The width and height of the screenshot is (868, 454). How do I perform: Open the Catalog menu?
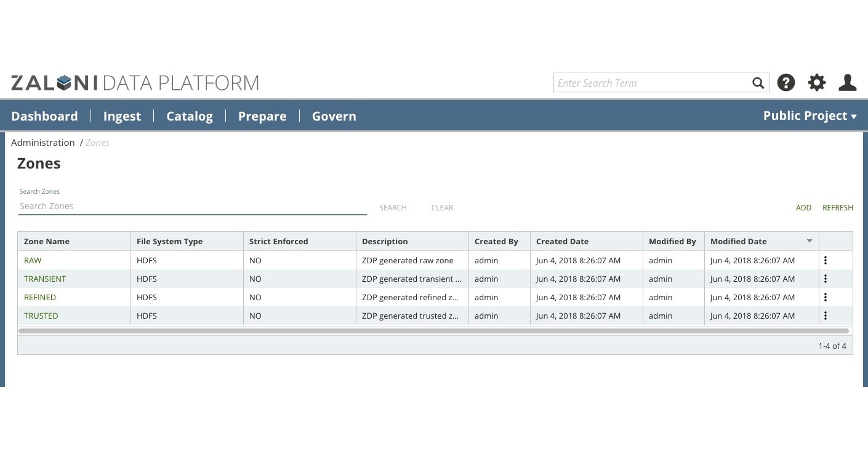(190, 116)
